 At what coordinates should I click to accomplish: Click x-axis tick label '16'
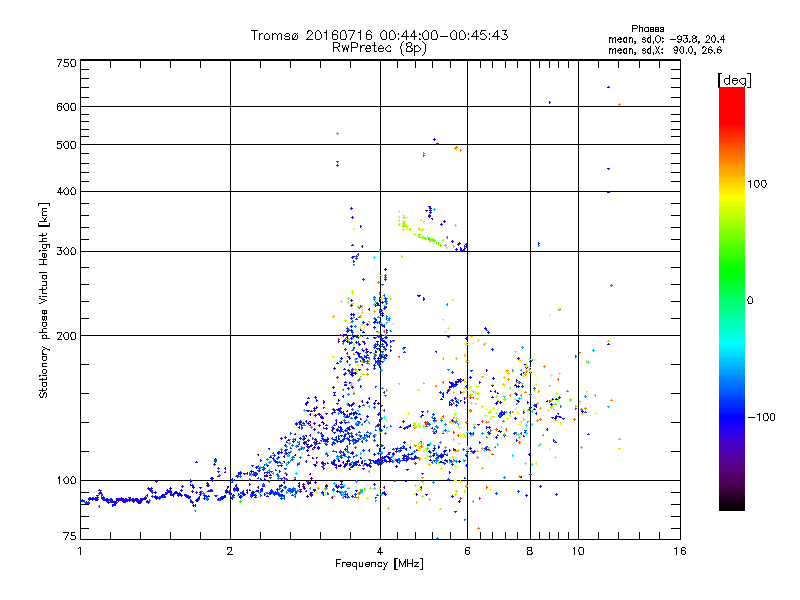[x=680, y=551]
